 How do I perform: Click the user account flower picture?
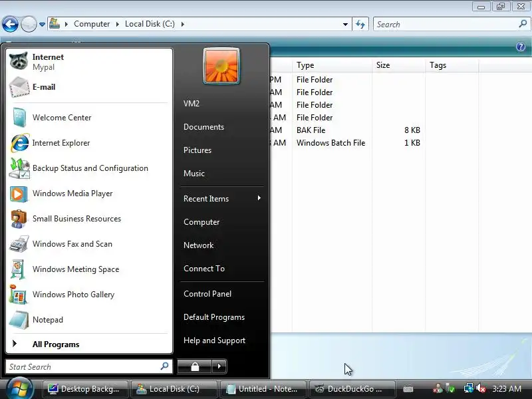(x=221, y=66)
